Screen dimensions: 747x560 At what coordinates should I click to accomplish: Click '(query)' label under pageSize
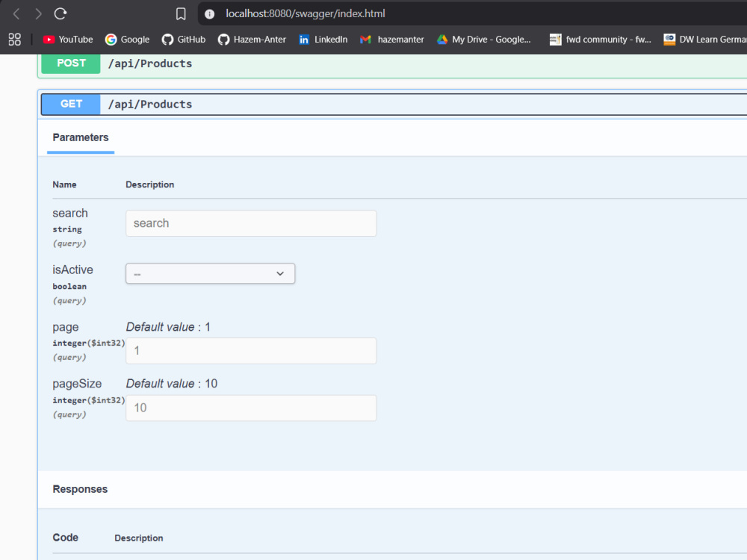(69, 414)
